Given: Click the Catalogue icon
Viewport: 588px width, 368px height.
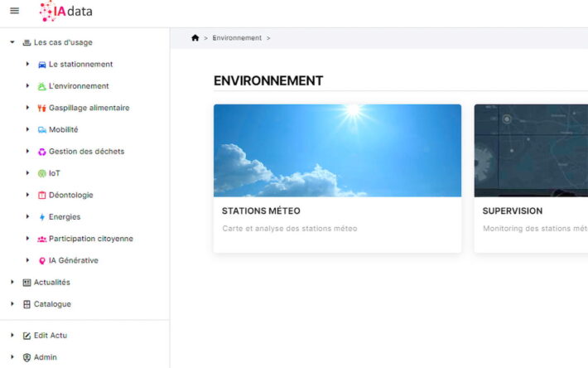Looking at the screenshot, I should pyautogui.click(x=27, y=304).
